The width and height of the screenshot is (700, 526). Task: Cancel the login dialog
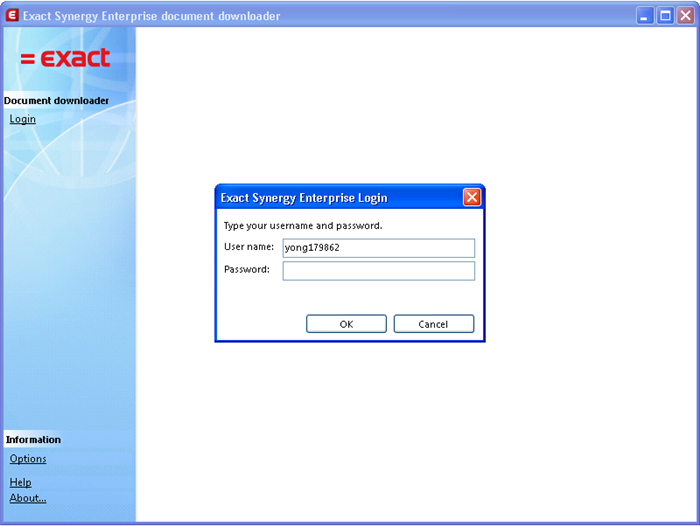click(433, 324)
